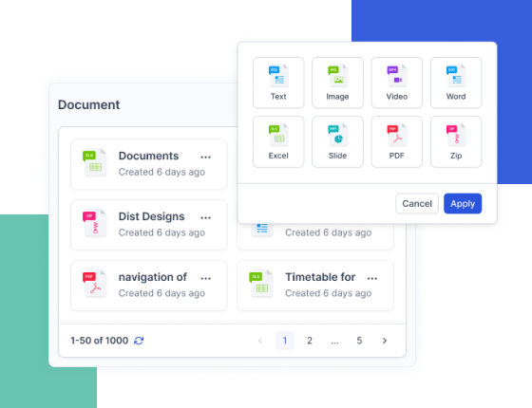Go to page 5 in pagination
532x408 pixels.
(x=359, y=341)
